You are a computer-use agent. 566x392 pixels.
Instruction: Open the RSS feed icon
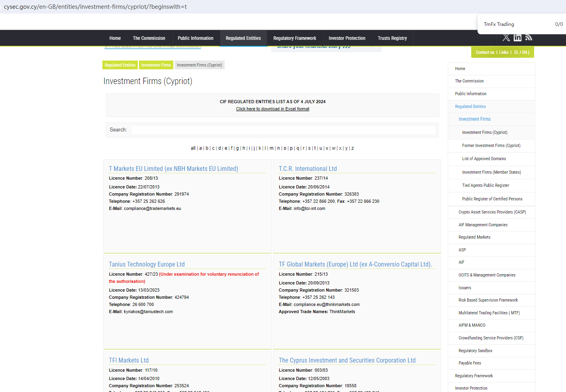point(529,37)
